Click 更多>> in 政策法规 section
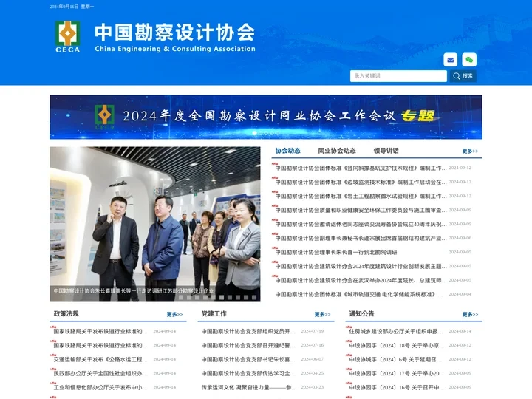 coord(174,315)
